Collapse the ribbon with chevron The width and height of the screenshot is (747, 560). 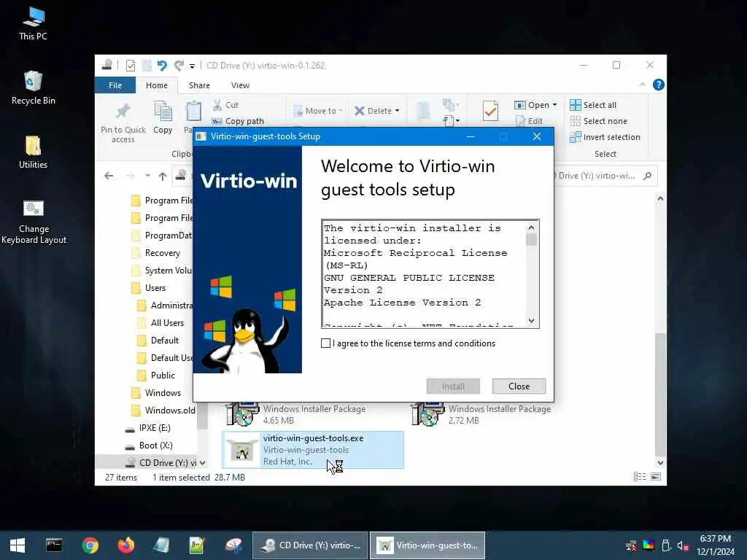pyautogui.click(x=642, y=85)
